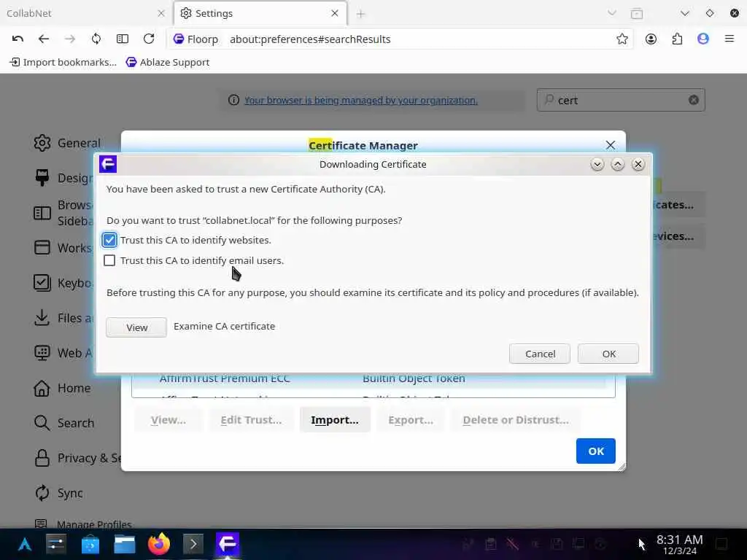Check Trust this CA to identify email users

coord(109,260)
